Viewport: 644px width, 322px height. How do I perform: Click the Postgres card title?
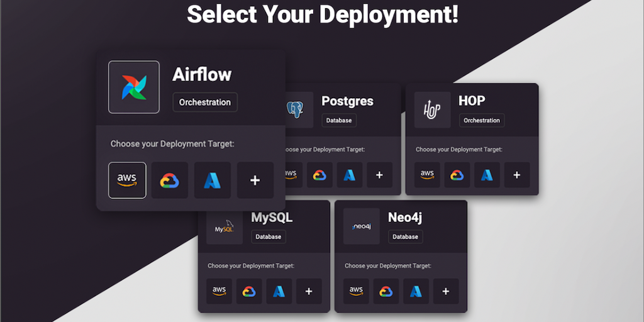347,101
